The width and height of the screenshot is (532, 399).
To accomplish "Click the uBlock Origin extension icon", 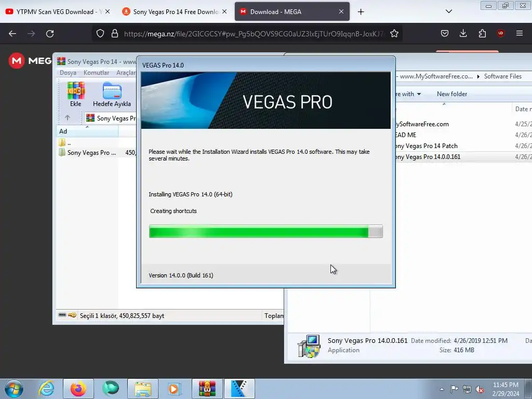I will coord(500,33).
